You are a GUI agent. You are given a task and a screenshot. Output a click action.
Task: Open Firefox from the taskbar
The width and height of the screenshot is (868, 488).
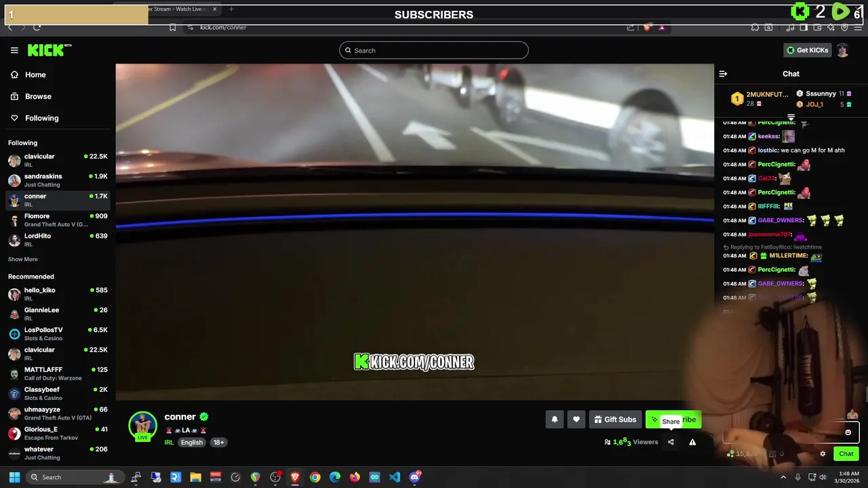click(355, 477)
